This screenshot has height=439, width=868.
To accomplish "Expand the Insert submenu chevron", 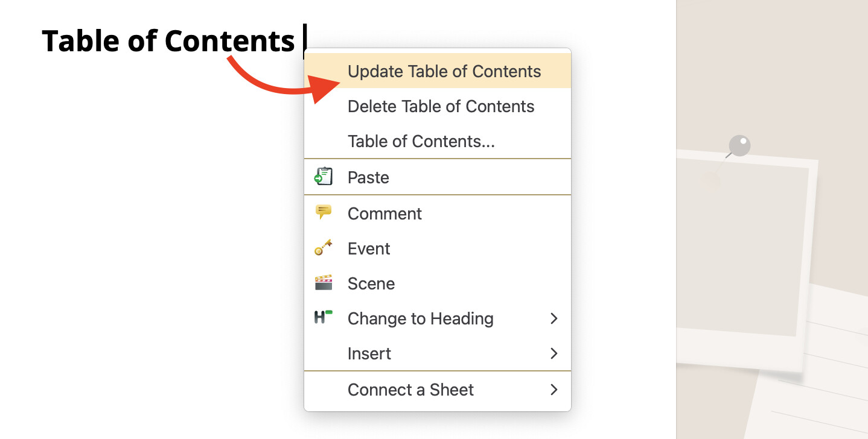I will tap(554, 353).
